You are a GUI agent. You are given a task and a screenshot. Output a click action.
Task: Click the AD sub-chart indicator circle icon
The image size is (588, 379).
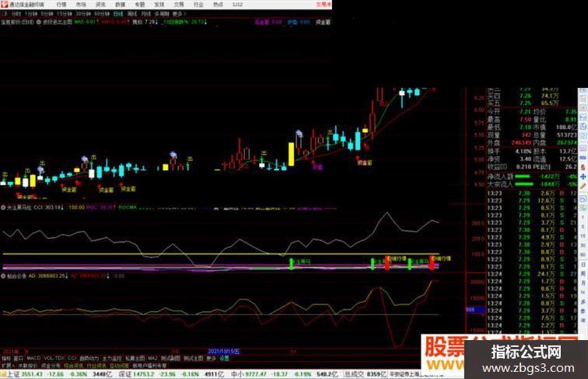click(x=3, y=276)
